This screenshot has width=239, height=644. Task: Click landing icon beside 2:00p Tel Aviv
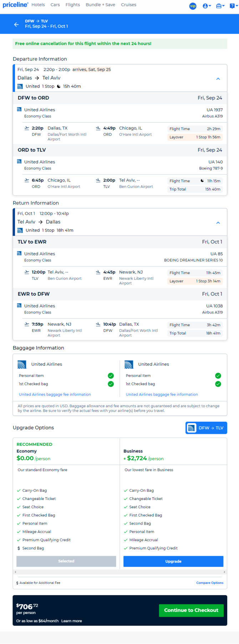98,180
